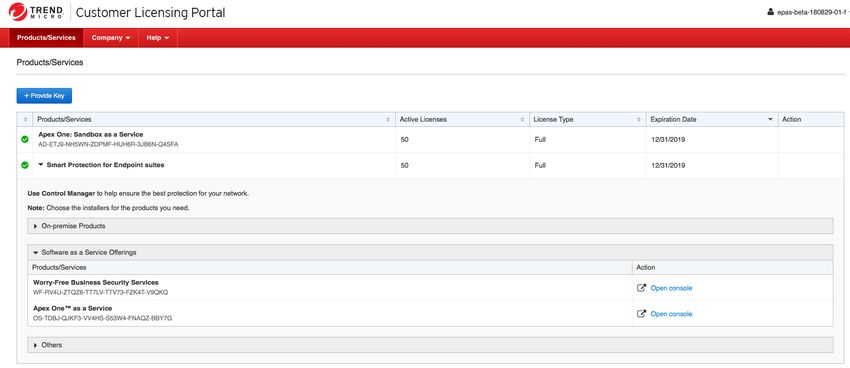Click the user account icon at top right
The height and width of the screenshot is (368, 850).
point(770,12)
